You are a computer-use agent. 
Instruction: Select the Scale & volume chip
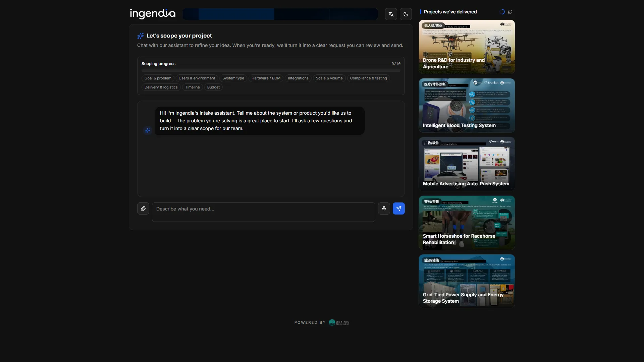pos(329,78)
